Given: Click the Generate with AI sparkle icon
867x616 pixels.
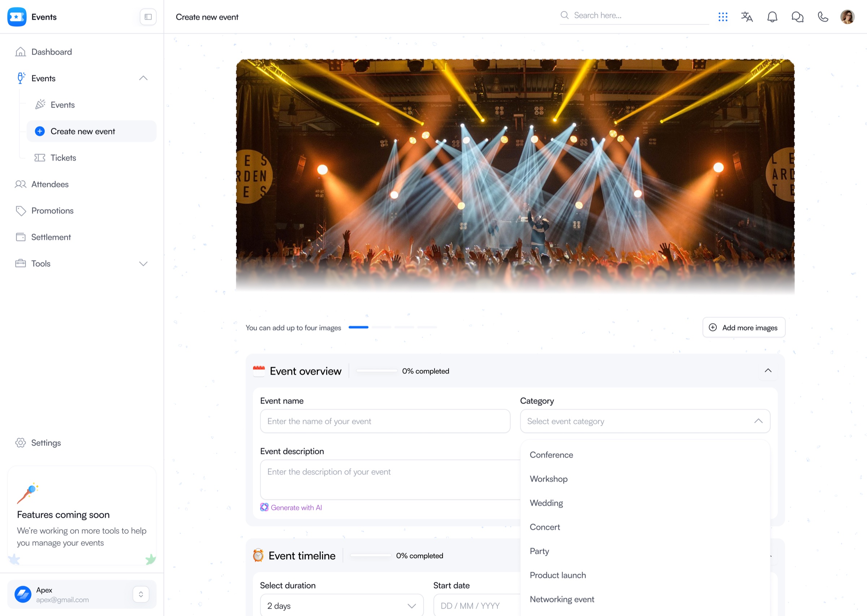Looking at the screenshot, I should (x=264, y=507).
